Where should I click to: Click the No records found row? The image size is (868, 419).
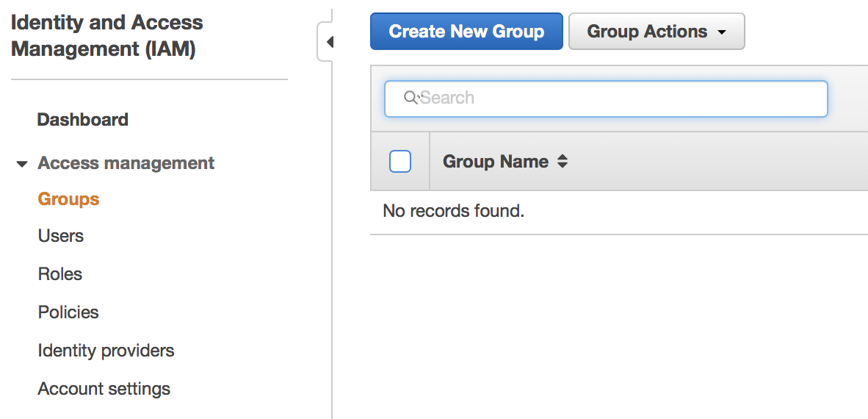tap(454, 212)
